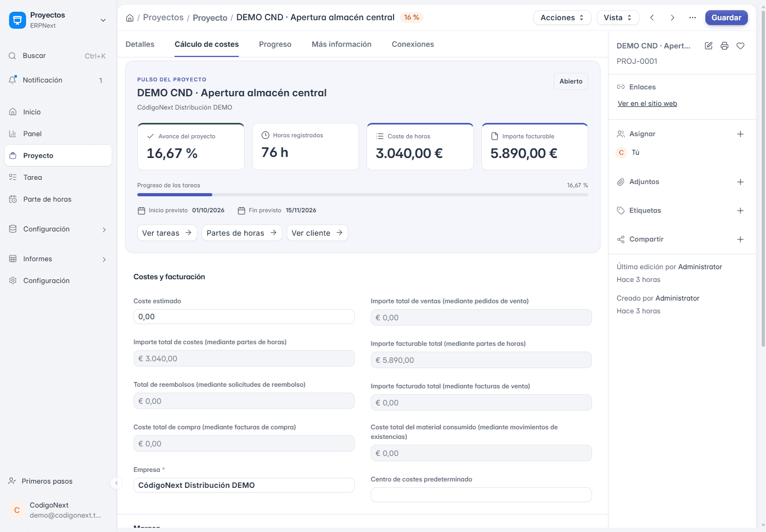
Task: Switch to the Progreso tab
Action: click(275, 44)
